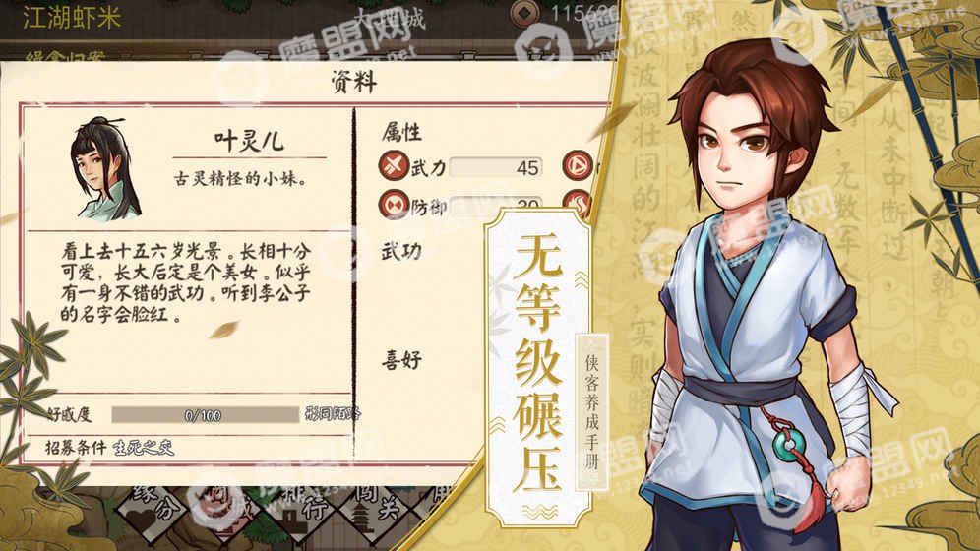Click the 江湖虾米 player title label

click(71, 17)
